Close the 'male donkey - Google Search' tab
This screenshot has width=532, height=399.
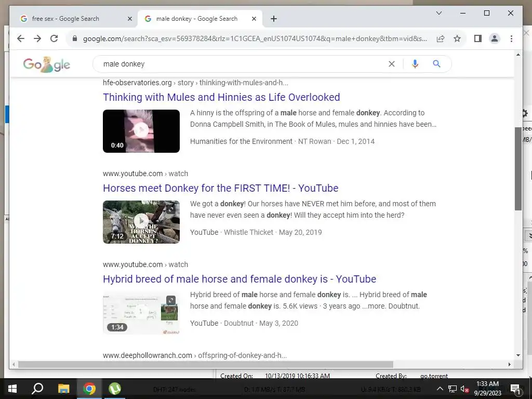[254, 19]
